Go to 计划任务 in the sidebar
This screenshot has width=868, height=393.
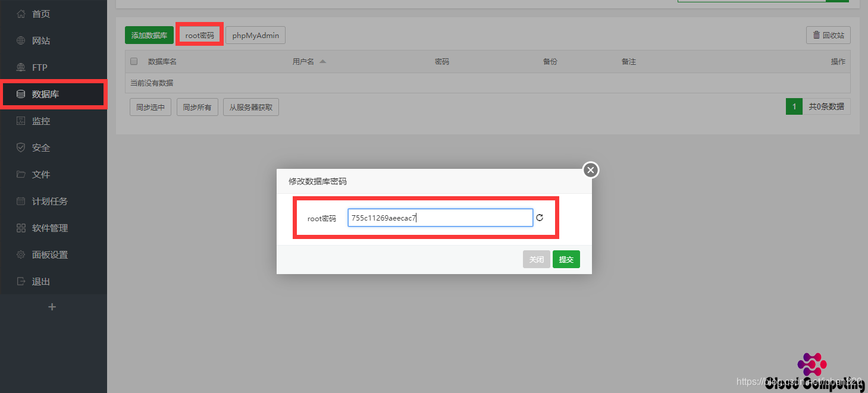click(x=54, y=201)
